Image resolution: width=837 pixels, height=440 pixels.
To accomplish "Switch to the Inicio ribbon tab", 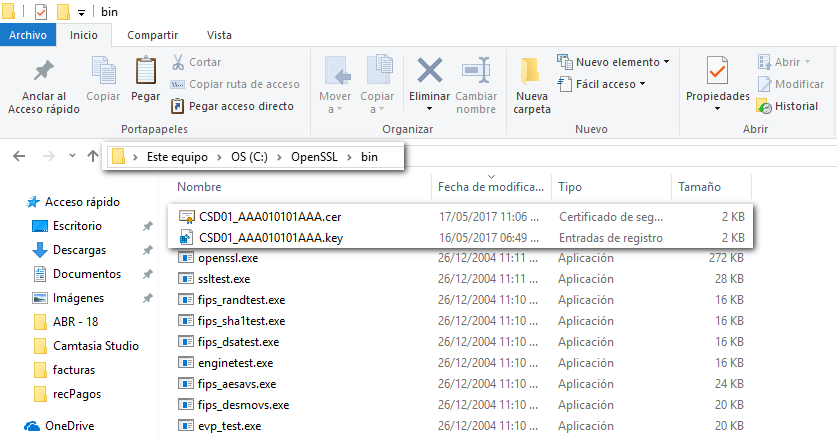I will pyautogui.click(x=84, y=35).
